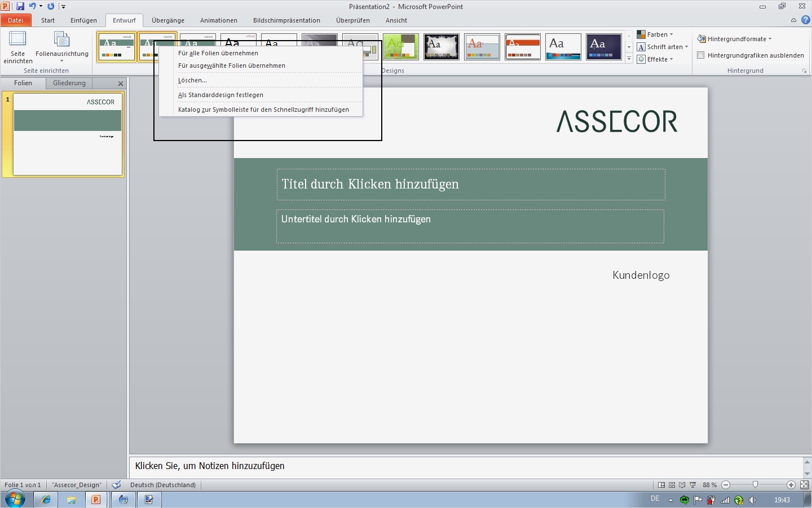Click the Undo arrow icon
Screen dimensions: 812x508
pos(32,6)
